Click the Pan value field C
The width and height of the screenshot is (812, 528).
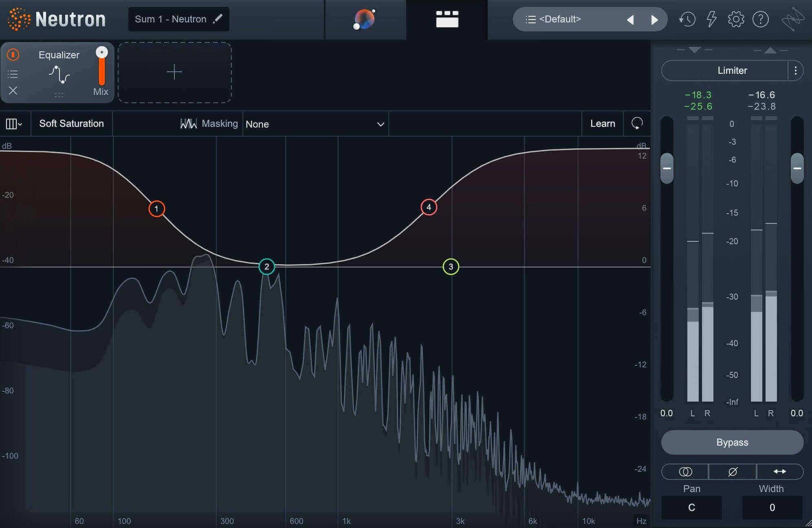click(x=691, y=508)
